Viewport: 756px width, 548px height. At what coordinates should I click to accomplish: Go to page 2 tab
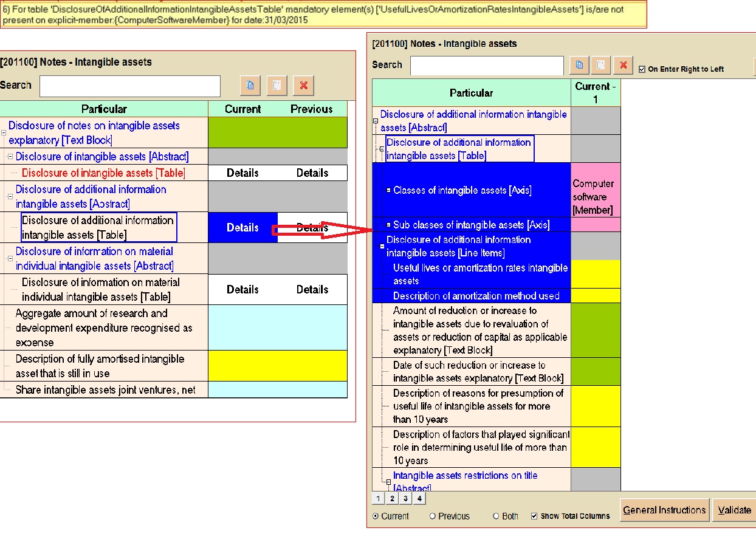(392, 499)
